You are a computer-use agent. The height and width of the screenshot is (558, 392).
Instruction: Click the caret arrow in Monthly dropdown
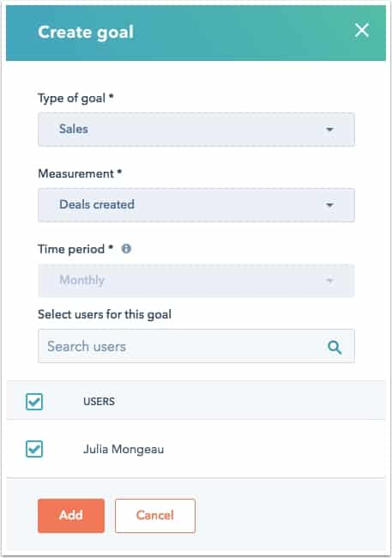pos(329,281)
